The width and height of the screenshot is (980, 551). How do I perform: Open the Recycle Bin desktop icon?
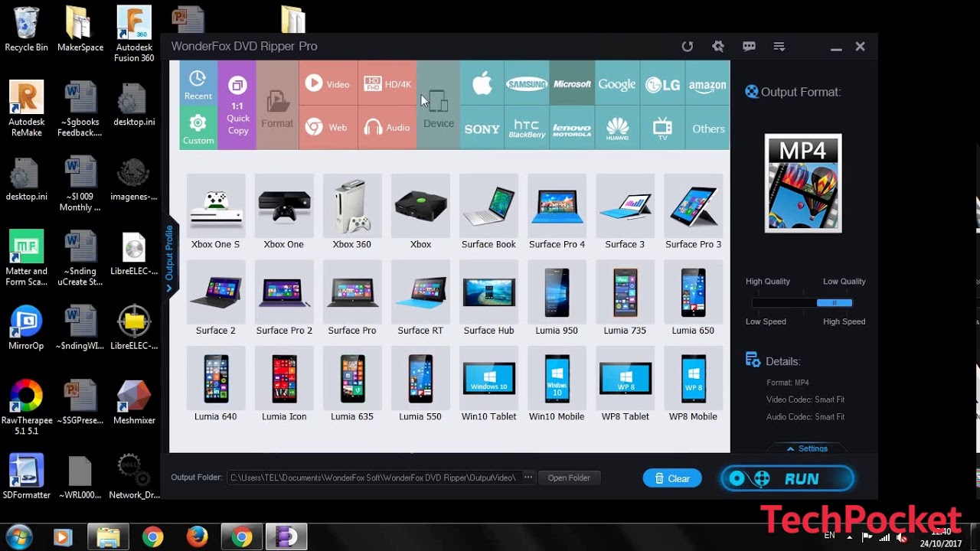pos(26,29)
